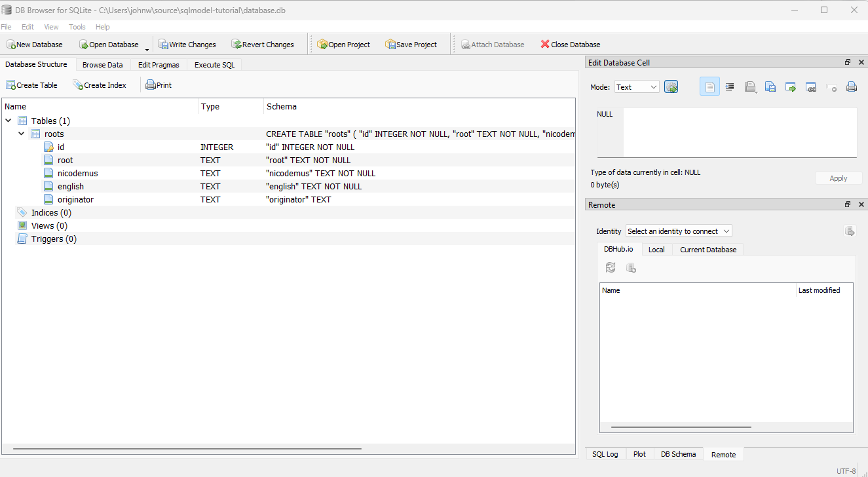868x477 pixels.
Task: Switch to the Browse Data tab
Action: 102,64
